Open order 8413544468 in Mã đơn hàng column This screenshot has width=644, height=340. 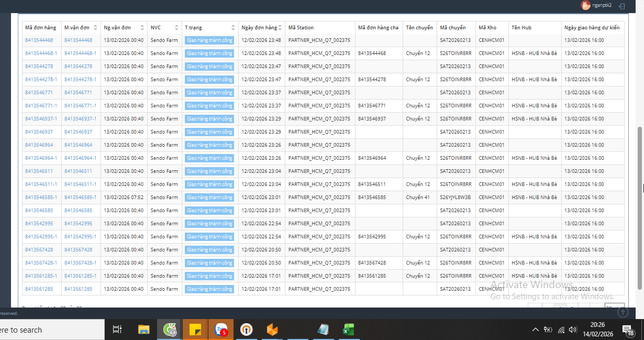point(39,40)
